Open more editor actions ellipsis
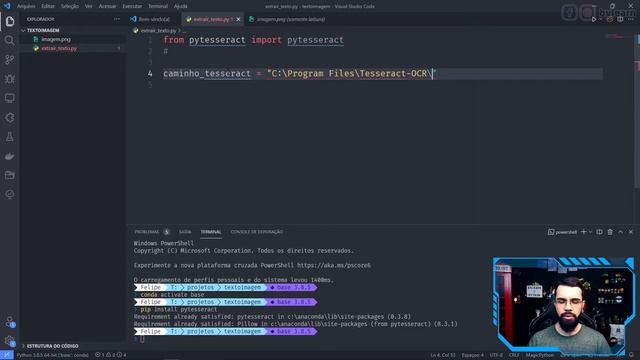The height and width of the screenshot is (360, 640). (631, 19)
